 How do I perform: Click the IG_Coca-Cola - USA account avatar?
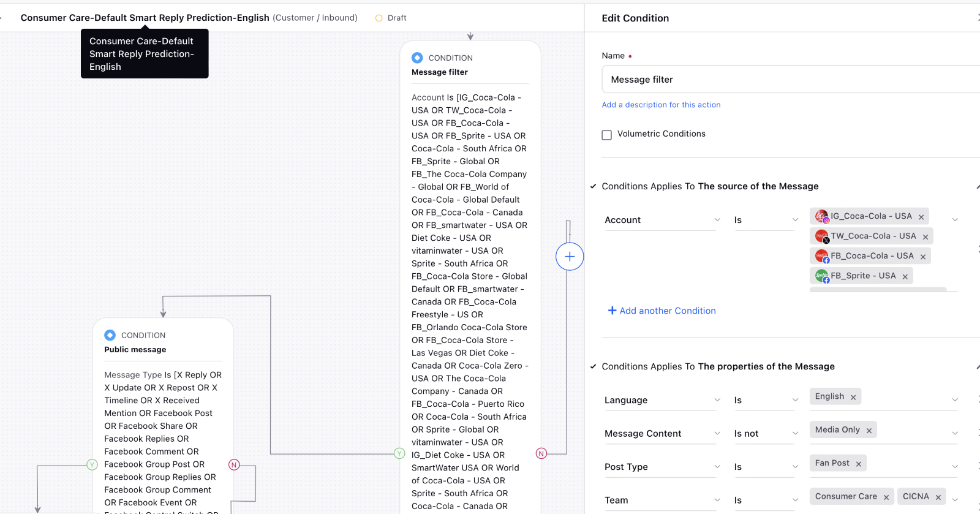pos(822,216)
